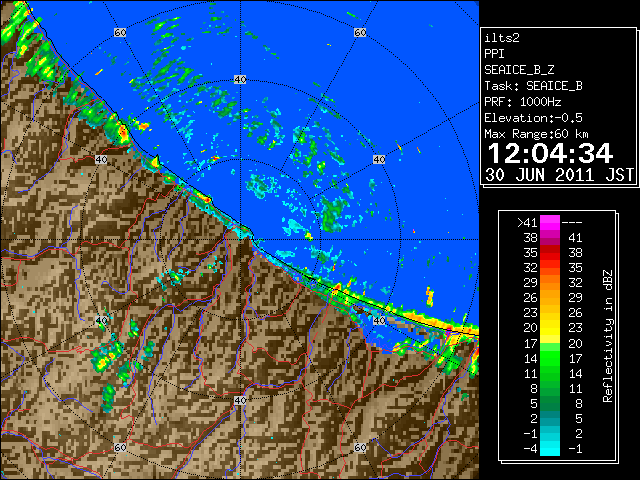Screen dimensions: 640x480
Task: Click the '60' ring label in the southeast
Action: click(360, 447)
